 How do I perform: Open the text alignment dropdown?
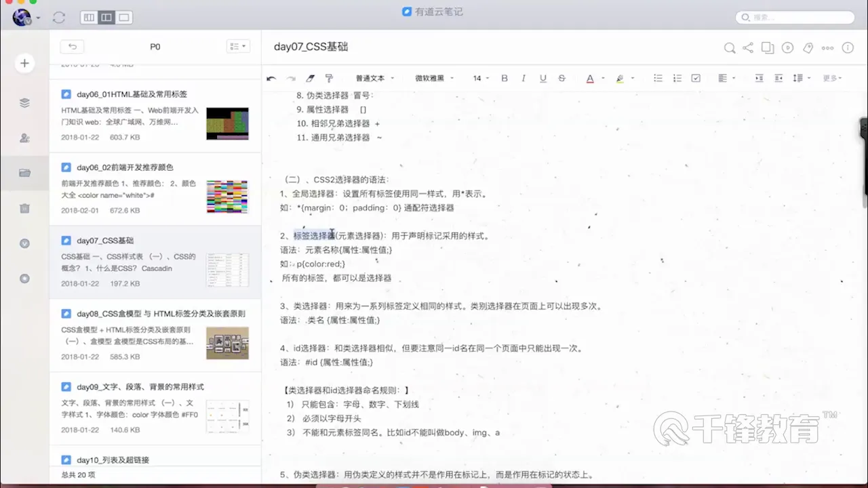tap(726, 79)
